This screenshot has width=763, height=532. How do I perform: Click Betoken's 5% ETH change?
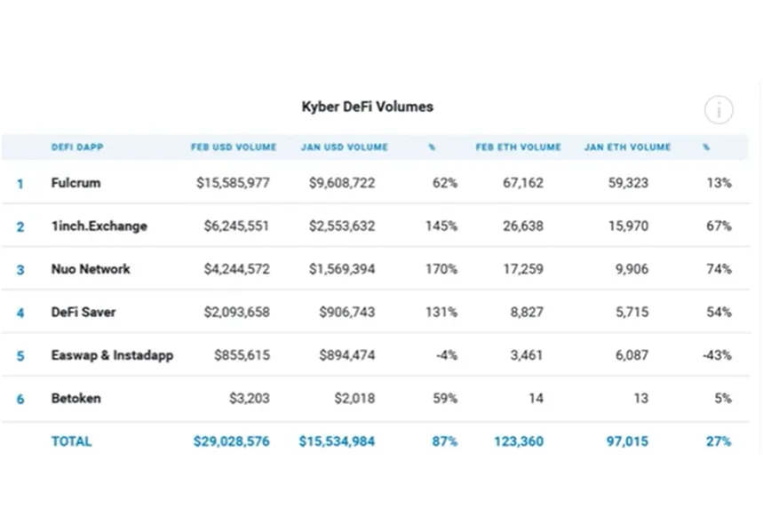click(x=723, y=398)
